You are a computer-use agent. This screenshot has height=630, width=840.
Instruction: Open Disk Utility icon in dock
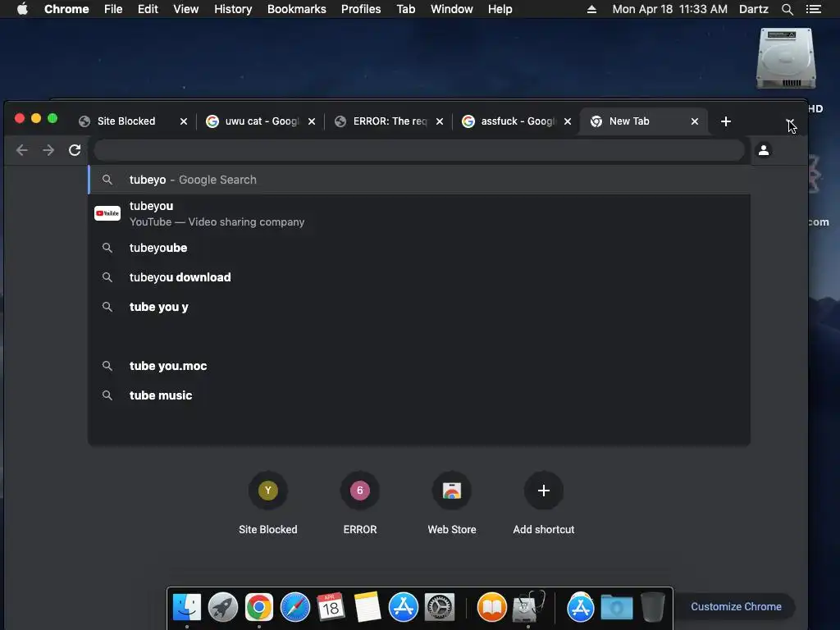[528, 608]
